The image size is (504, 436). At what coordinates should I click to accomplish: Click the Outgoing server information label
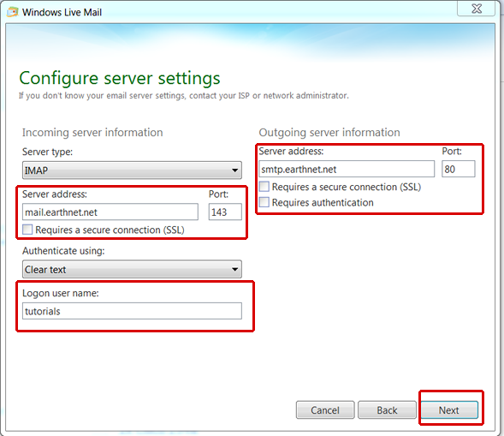point(329,133)
